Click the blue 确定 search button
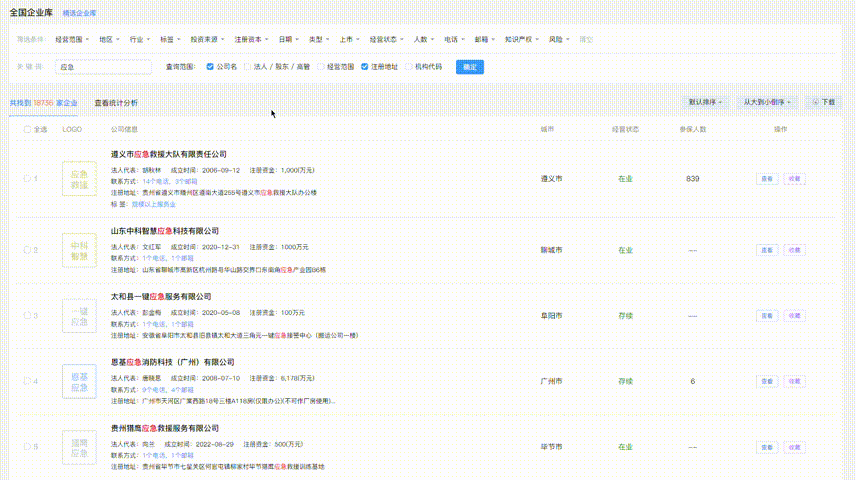Screen dimensions: 856x480 469,67
